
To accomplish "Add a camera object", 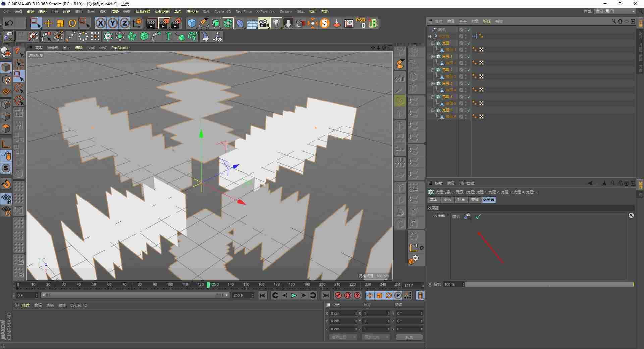I will [264, 23].
